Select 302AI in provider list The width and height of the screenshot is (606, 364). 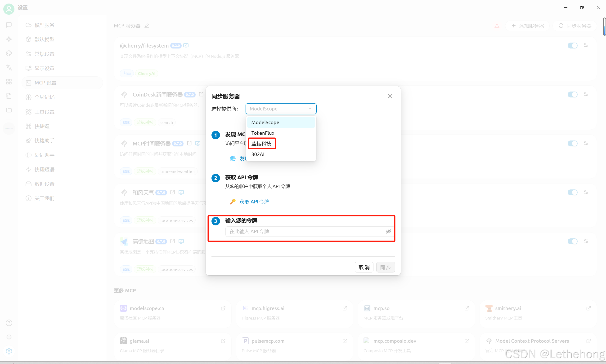281,154
